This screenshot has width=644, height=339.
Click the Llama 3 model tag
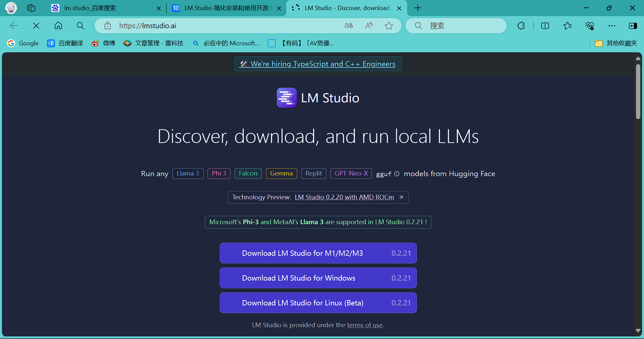click(188, 174)
